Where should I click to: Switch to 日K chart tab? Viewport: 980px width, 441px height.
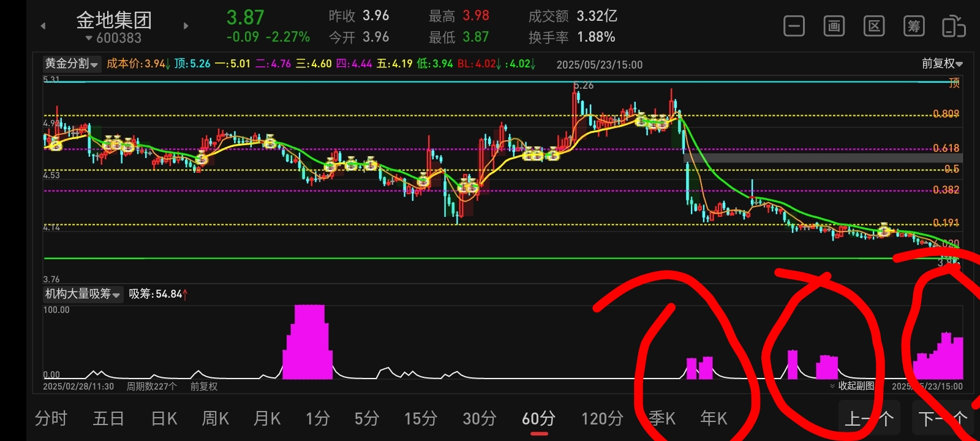click(164, 418)
